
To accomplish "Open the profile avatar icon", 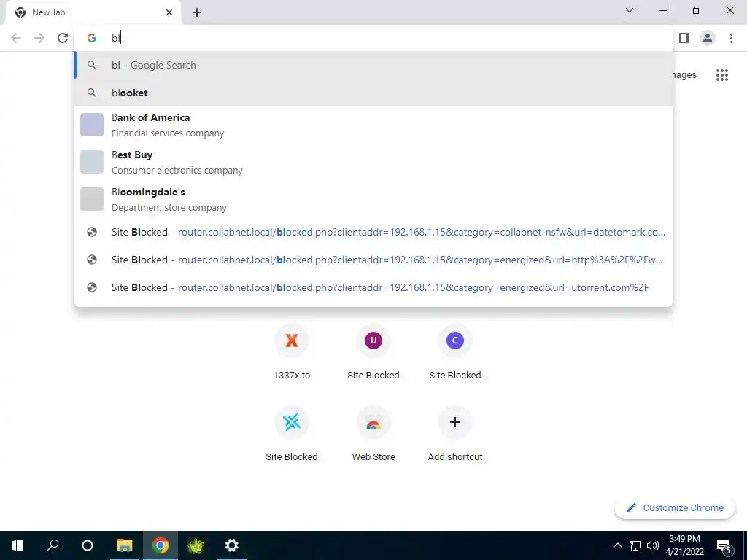I will pos(708,38).
